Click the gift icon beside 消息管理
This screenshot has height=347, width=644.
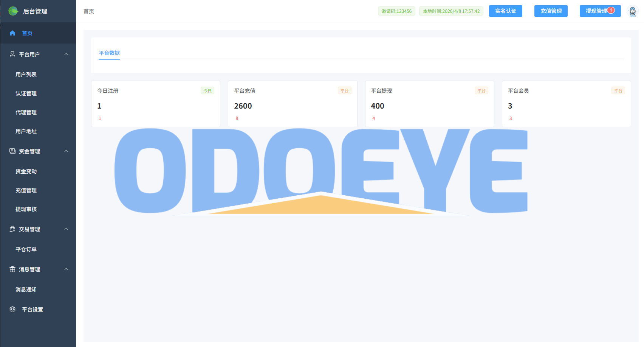(12, 269)
